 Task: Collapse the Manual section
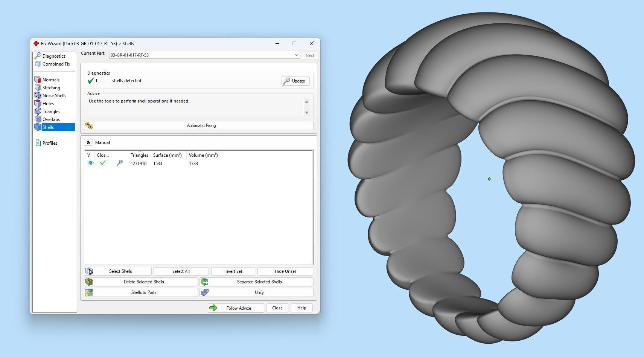point(88,142)
